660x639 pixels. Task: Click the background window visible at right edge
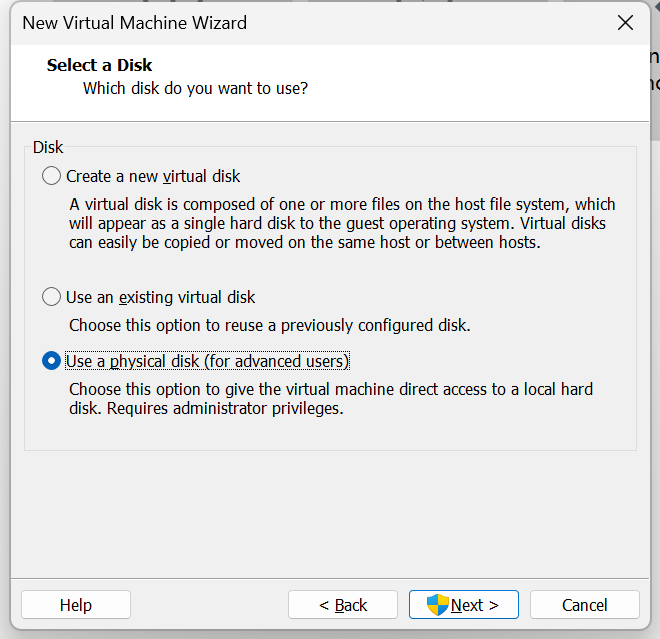[x=653, y=70]
